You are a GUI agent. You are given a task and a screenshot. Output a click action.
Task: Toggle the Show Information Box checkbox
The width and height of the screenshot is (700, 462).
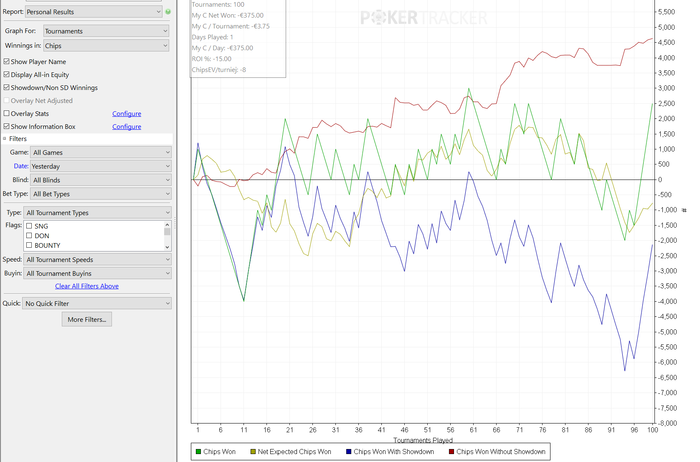tap(6, 126)
